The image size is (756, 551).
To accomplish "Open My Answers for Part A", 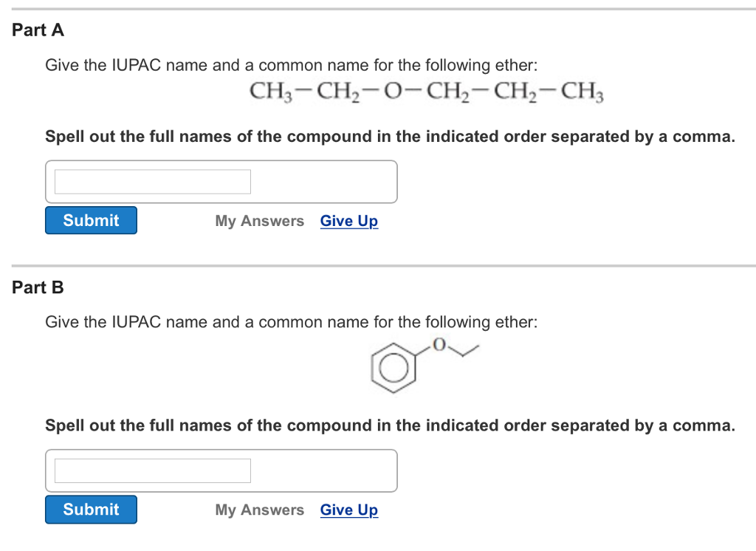I will point(259,221).
